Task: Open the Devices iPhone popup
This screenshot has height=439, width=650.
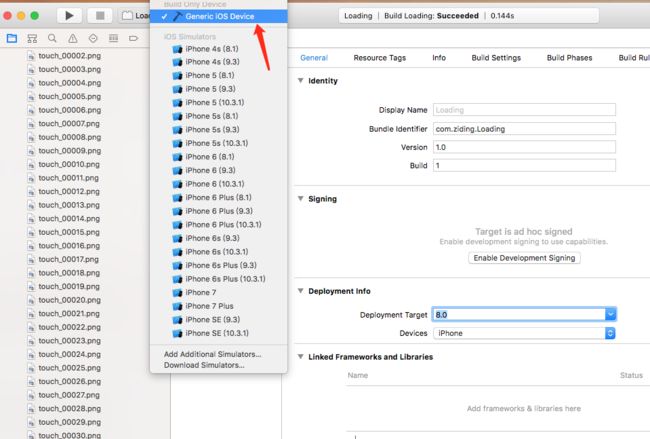Action: click(x=524, y=333)
